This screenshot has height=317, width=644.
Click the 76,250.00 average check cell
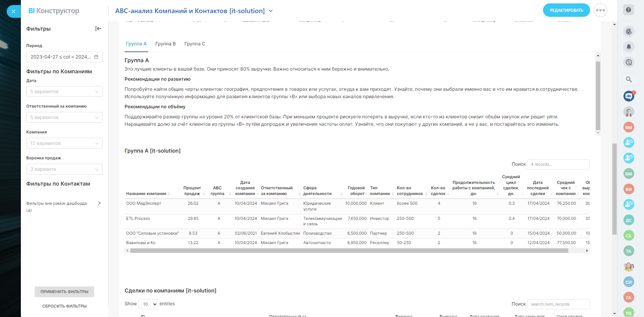coord(566,203)
